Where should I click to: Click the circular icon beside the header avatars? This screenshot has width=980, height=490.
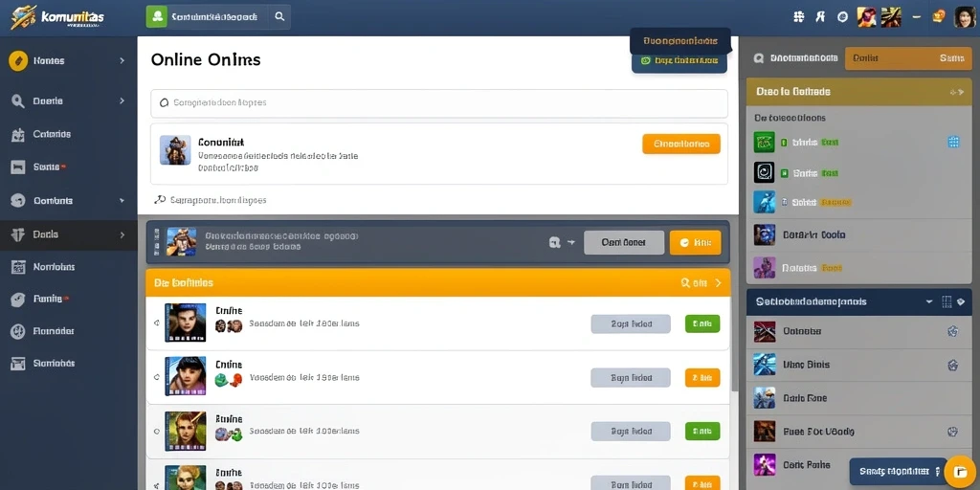coord(842,17)
